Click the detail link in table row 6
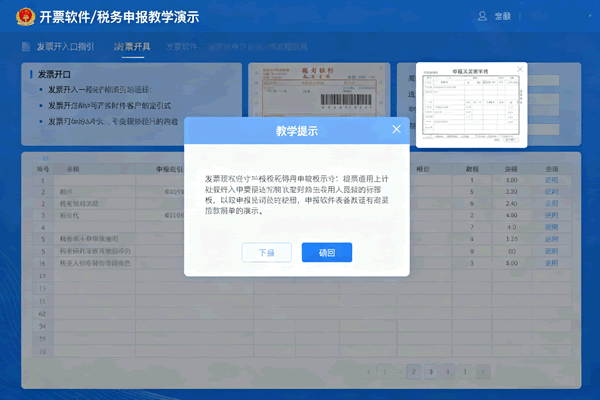 coord(552,240)
